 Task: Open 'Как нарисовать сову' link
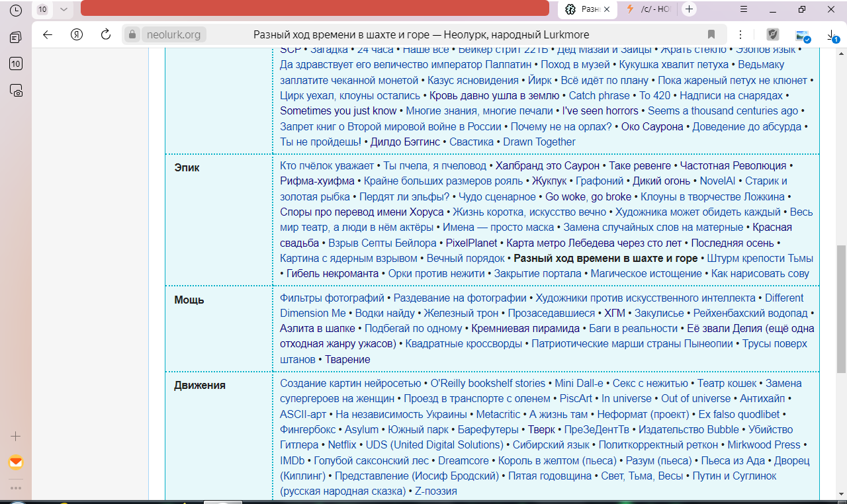pos(760,273)
